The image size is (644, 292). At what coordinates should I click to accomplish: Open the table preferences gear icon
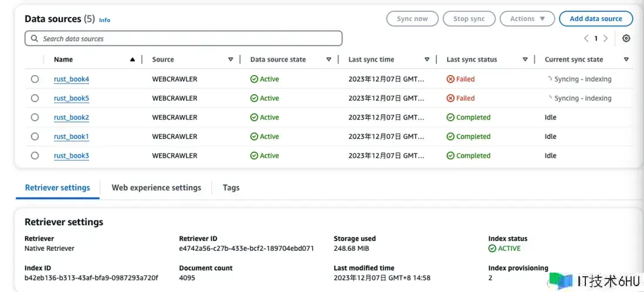626,39
